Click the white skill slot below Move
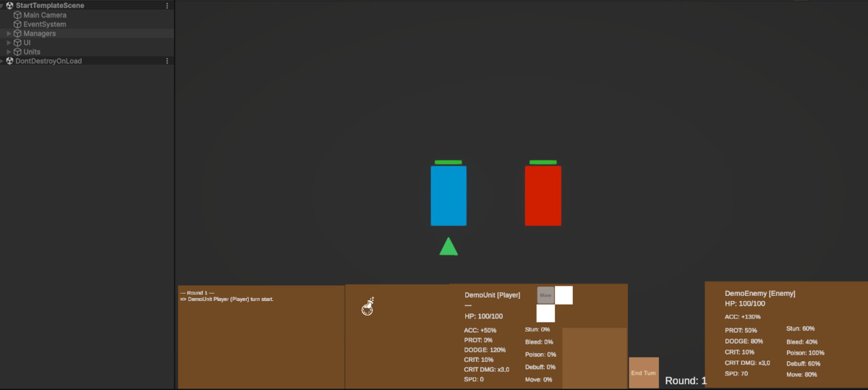Screen dimensions: 868x390 pos(545,313)
